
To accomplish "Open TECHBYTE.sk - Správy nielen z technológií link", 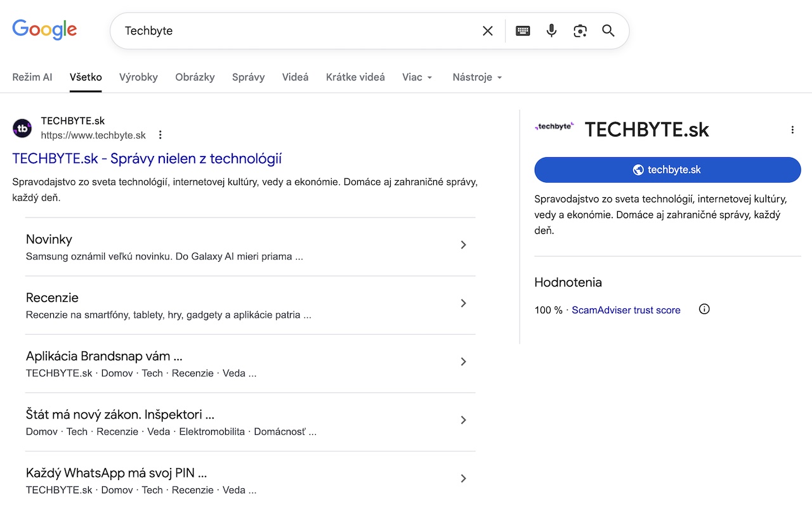I will 147,159.
